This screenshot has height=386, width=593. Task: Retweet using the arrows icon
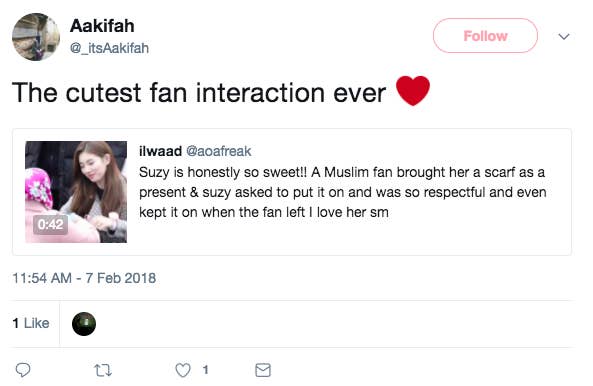[103, 370]
